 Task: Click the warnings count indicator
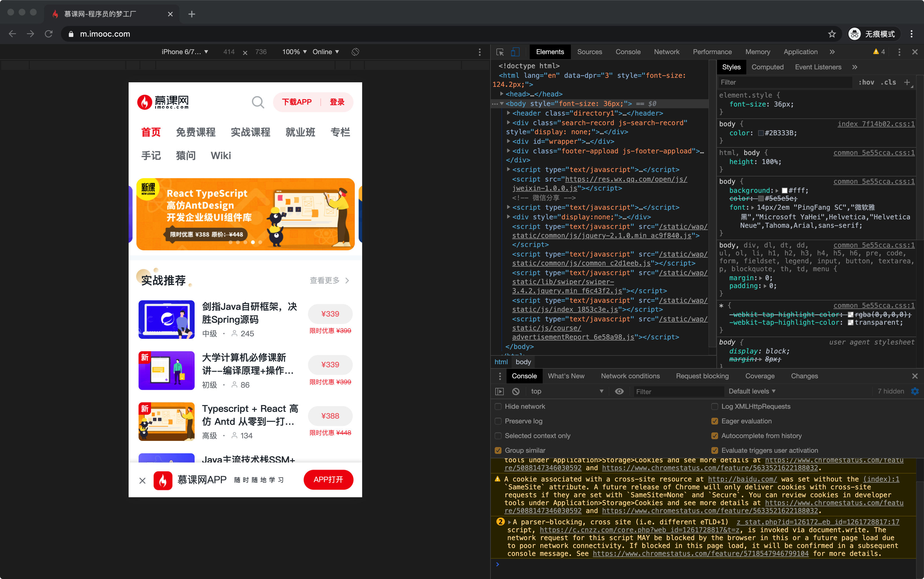click(x=879, y=52)
